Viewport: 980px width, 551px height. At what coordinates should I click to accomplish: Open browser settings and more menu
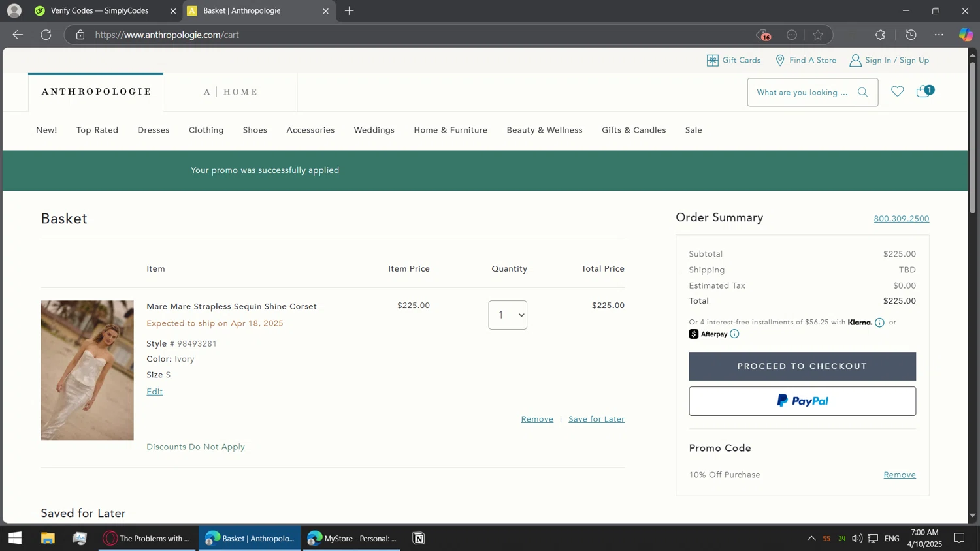click(939, 35)
